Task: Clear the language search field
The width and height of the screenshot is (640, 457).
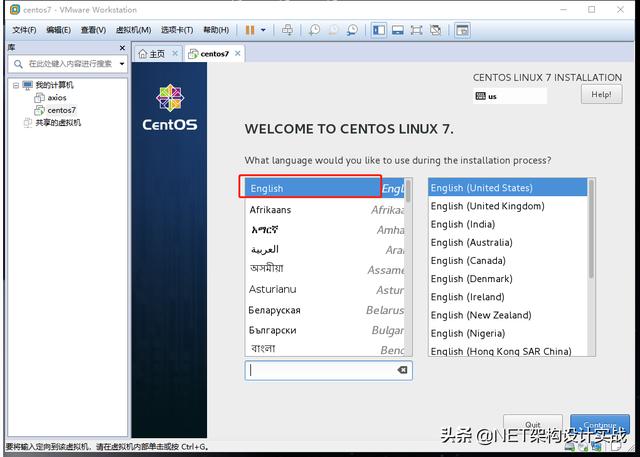Action: (x=402, y=370)
